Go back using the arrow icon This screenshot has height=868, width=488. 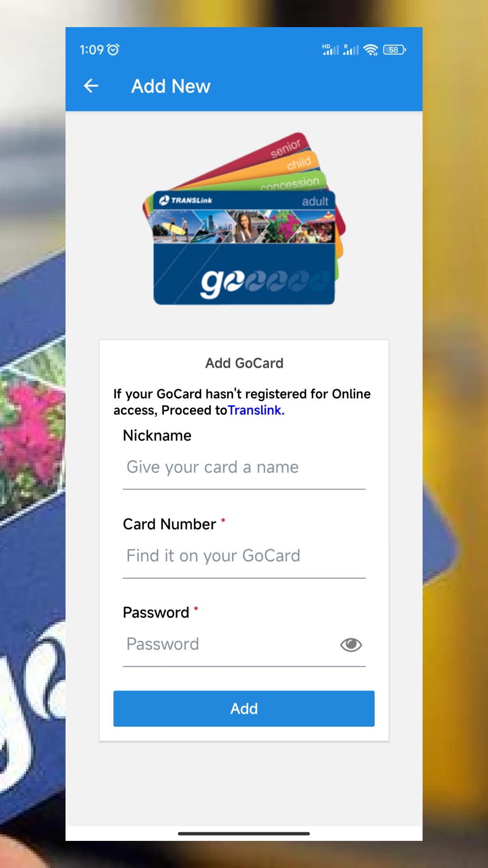coord(91,86)
